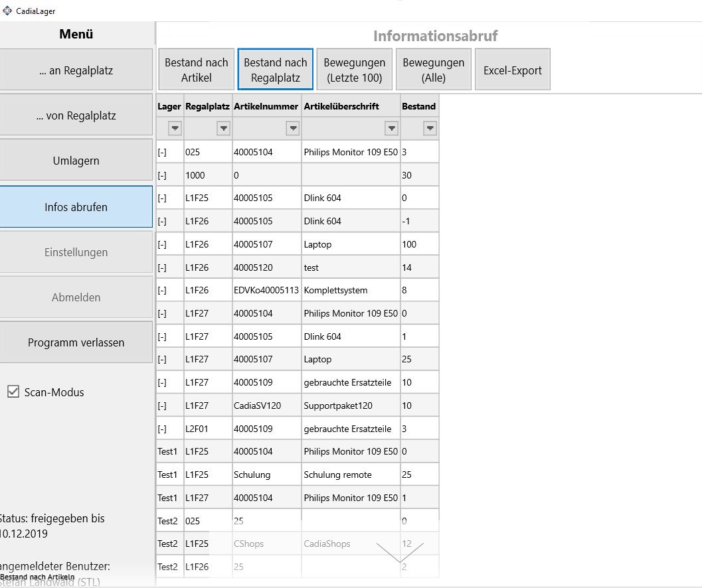Click the Artikelnummer filter input field
Image resolution: width=702 pixels, height=588 pixels.
point(259,128)
